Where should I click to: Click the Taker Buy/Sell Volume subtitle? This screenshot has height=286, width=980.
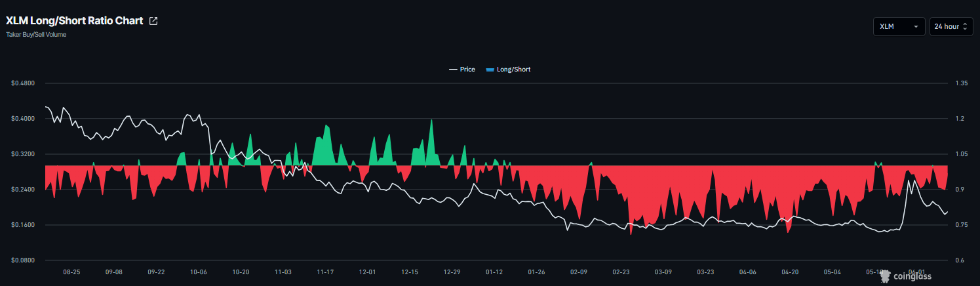tap(36, 34)
